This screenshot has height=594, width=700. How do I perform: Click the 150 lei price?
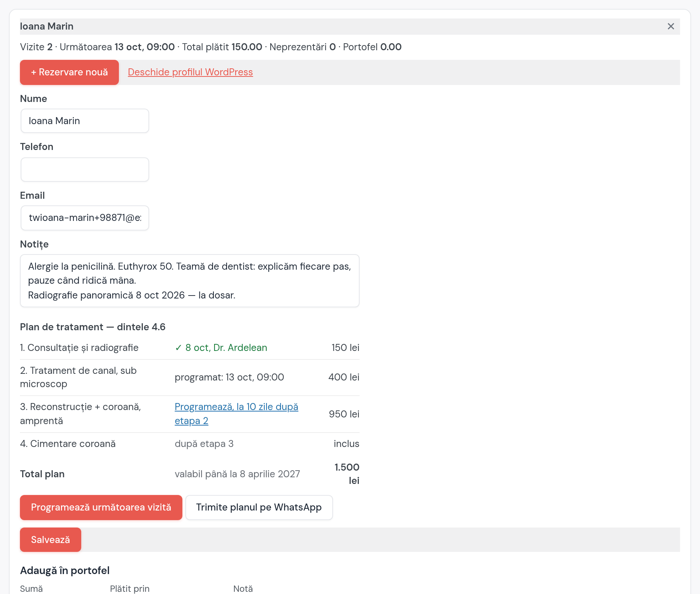pyautogui.click(x=345, y=348)
